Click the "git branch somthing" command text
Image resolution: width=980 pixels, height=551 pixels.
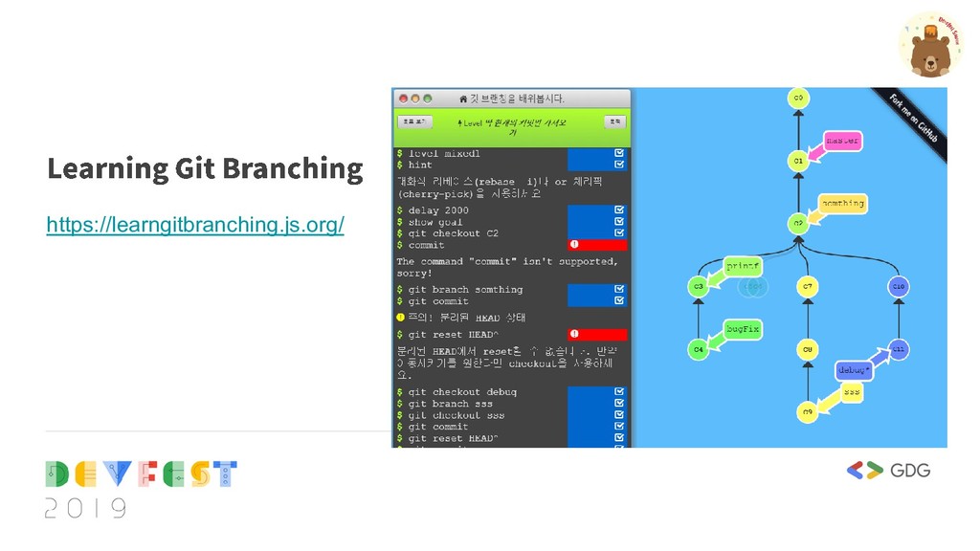point(465,289)
